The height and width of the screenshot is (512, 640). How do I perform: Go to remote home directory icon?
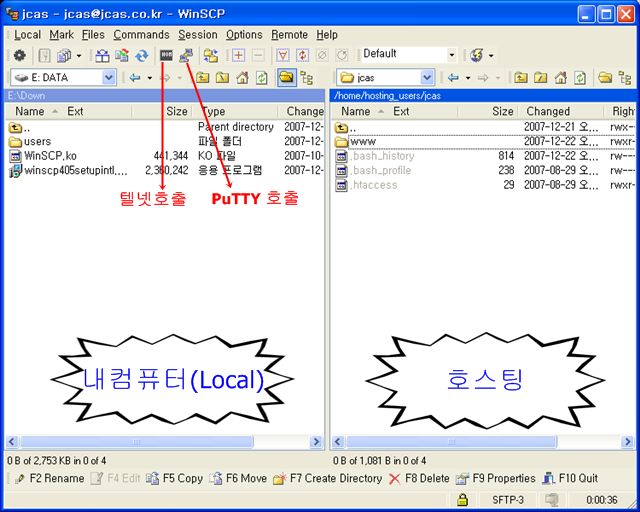[x=560, y=78]
